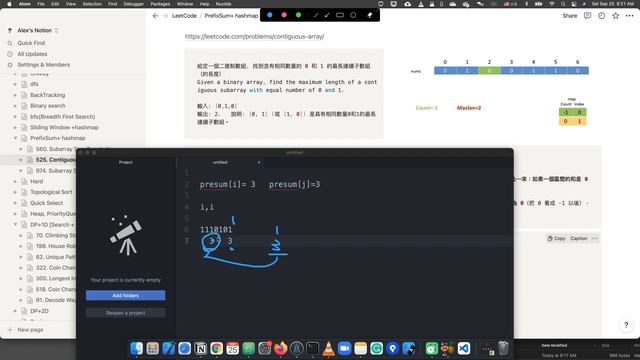640x360 pixels.
Task: Open DP+2D page in sidebar
Action: tap(39, 311)
